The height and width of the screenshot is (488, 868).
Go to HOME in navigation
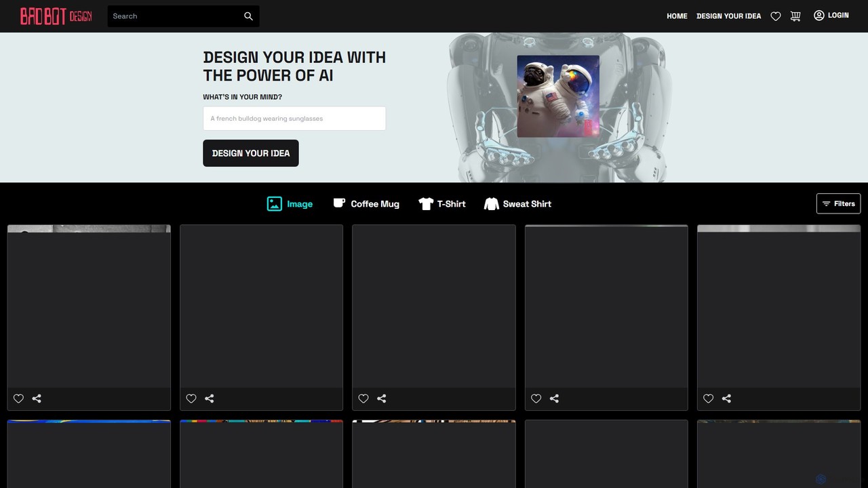[x=677, y=16]
